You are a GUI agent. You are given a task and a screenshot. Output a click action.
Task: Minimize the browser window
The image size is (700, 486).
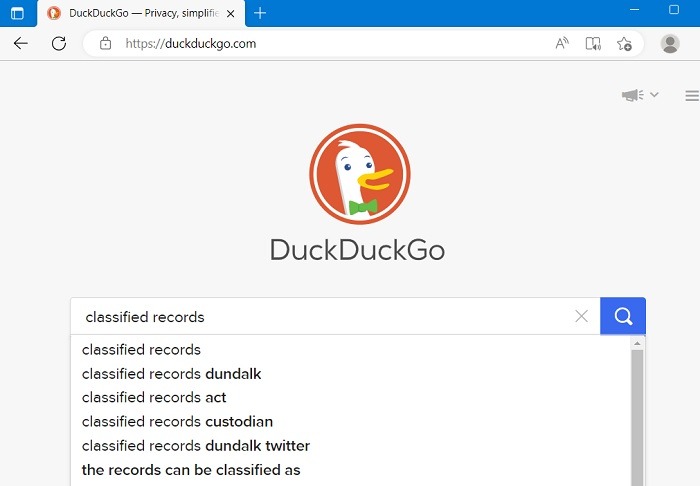coord(634,9)
